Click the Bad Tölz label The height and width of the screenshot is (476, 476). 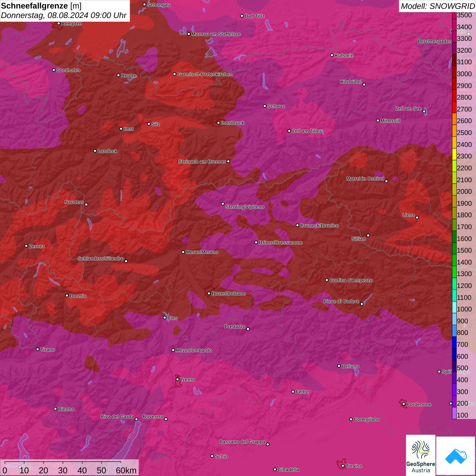pyautogui.click(x=254, y=16)
